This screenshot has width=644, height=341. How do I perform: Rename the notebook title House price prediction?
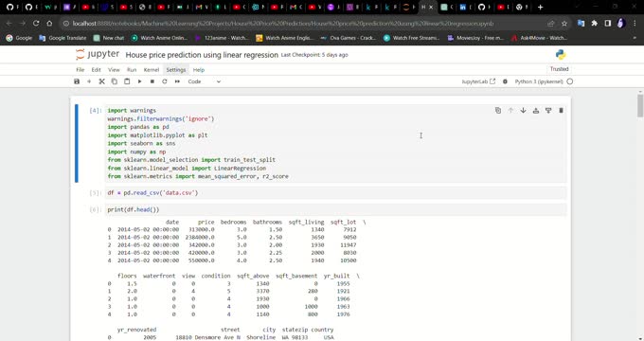pyautogui.click(x=202, y=55)
